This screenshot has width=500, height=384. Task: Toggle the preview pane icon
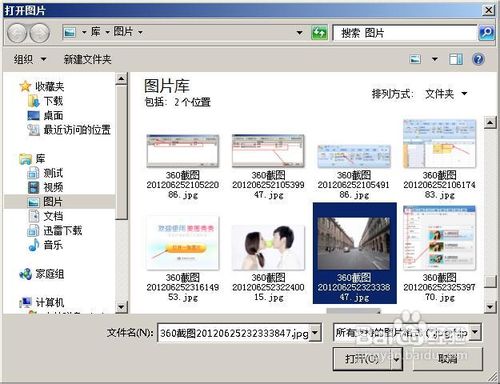[x=456, y=60]
